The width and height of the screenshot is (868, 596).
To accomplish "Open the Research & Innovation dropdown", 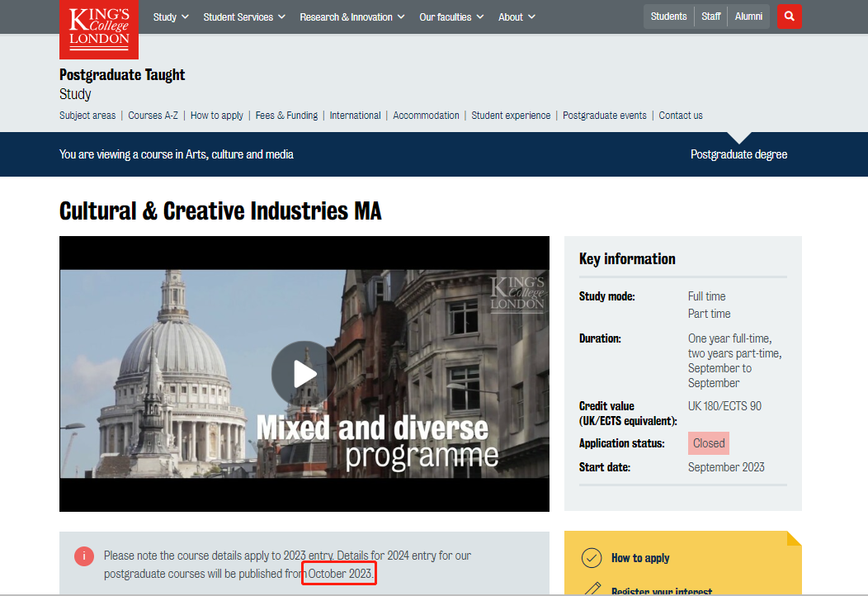I will point(352,17).
